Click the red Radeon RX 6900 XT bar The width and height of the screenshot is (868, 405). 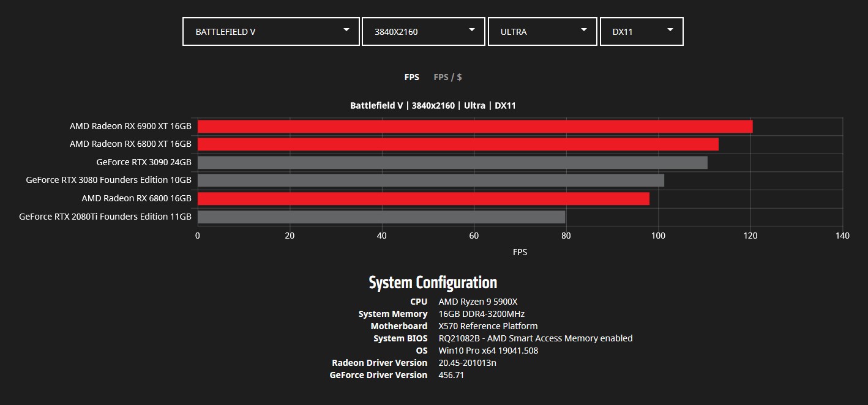click(474, 127)
